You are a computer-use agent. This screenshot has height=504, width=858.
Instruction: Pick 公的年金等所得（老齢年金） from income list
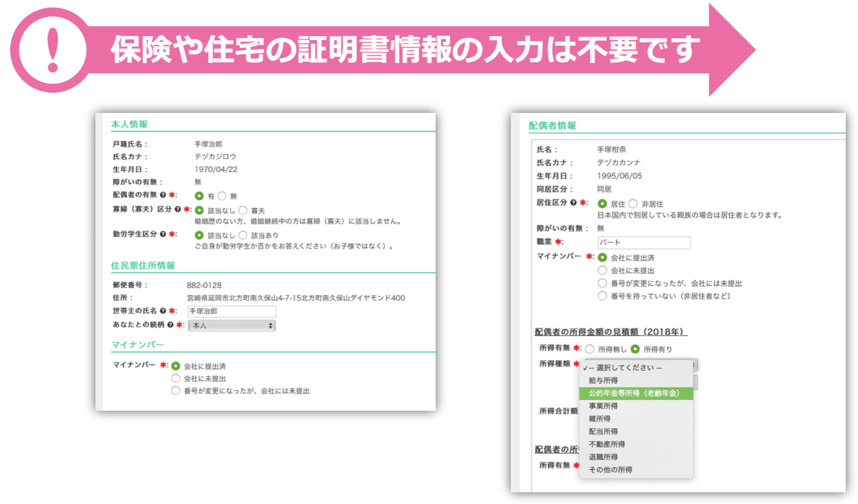pyautogui.click(x=635, y=393)
